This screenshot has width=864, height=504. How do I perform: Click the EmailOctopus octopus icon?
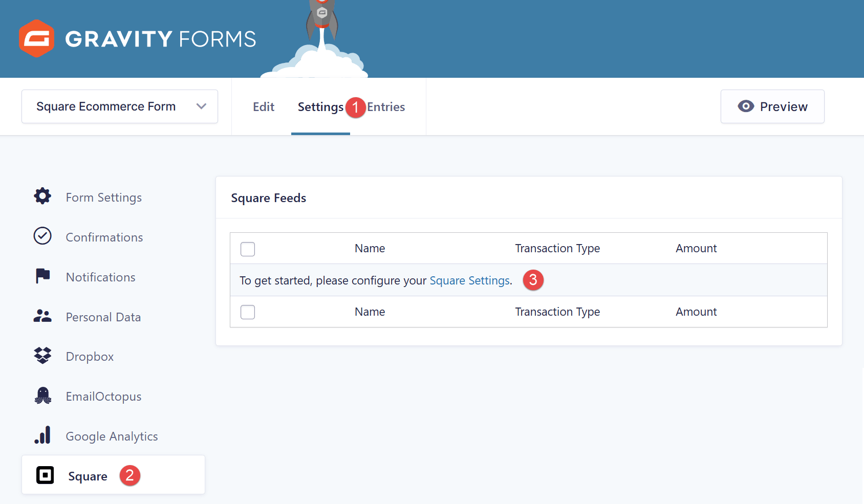[43, 395]
